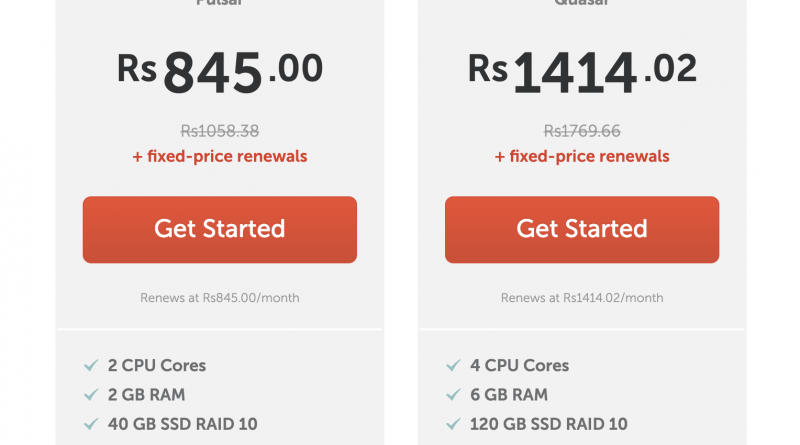Viewport: 800px width, 445px height.
Task: Select the large Rs1414.02 price
Action: (581, 72)
